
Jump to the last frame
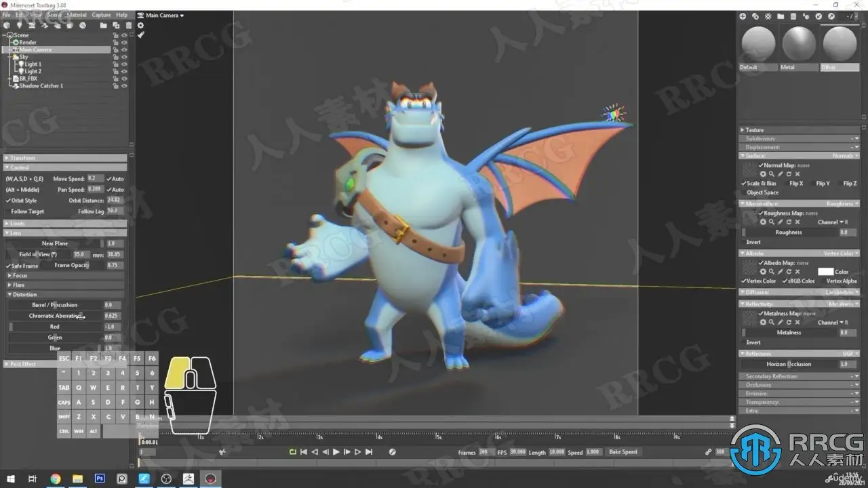tap(369, 452)
